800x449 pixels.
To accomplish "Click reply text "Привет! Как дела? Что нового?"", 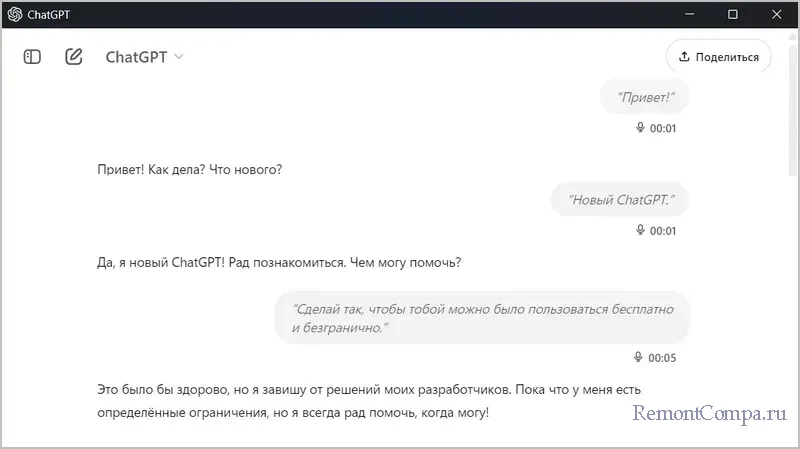I will (x=190, y=169).
